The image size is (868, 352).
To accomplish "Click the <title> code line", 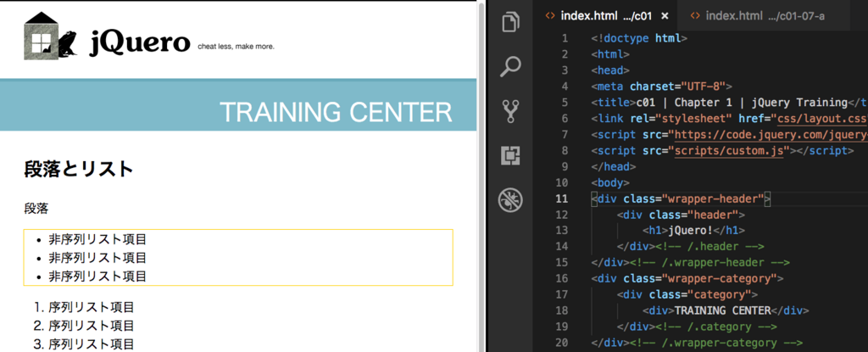I will (729, 103).
